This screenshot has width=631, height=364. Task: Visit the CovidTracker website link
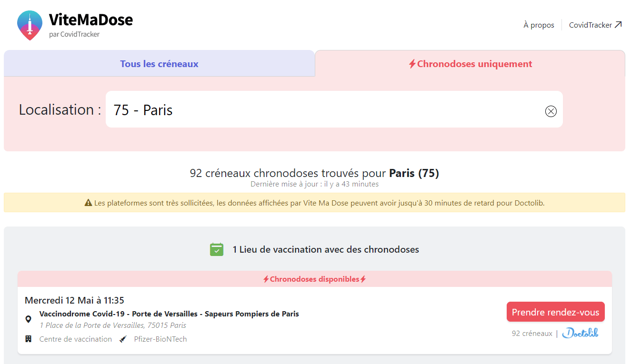[591, 25]
